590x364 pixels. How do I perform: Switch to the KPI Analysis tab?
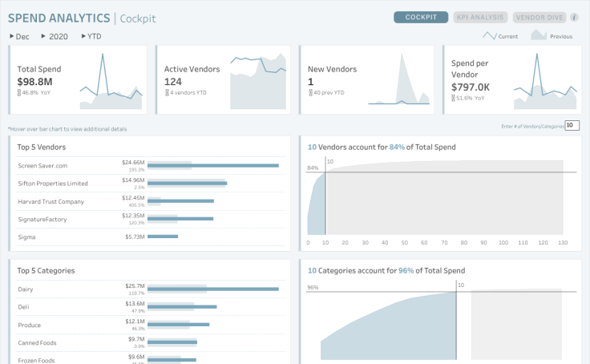tap(479, 17)
